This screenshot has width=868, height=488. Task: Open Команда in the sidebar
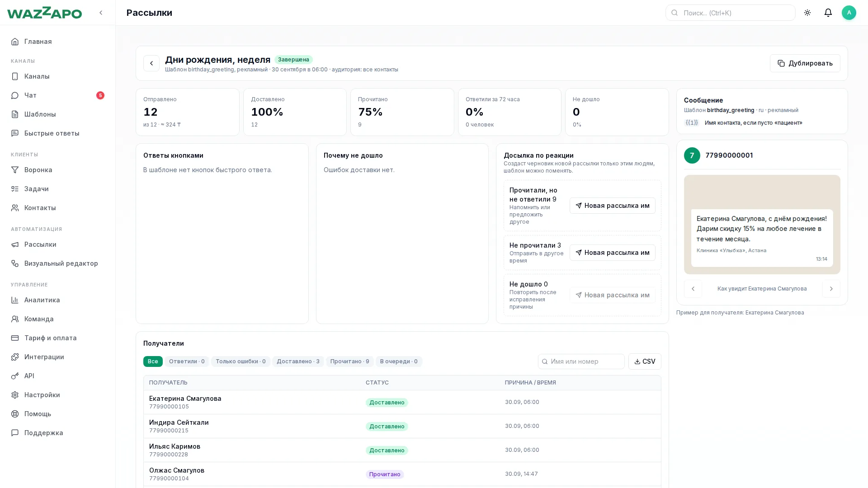tap(57, 319)
